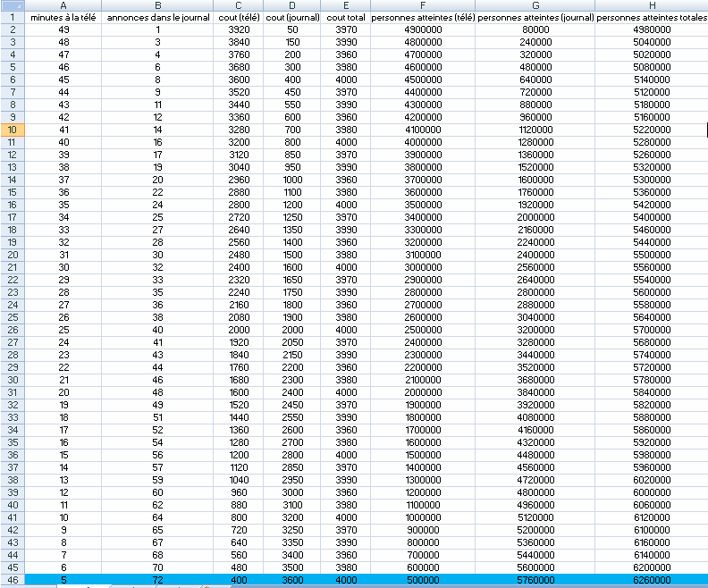
Task: Select row 10 header
Action: point(13,130)
